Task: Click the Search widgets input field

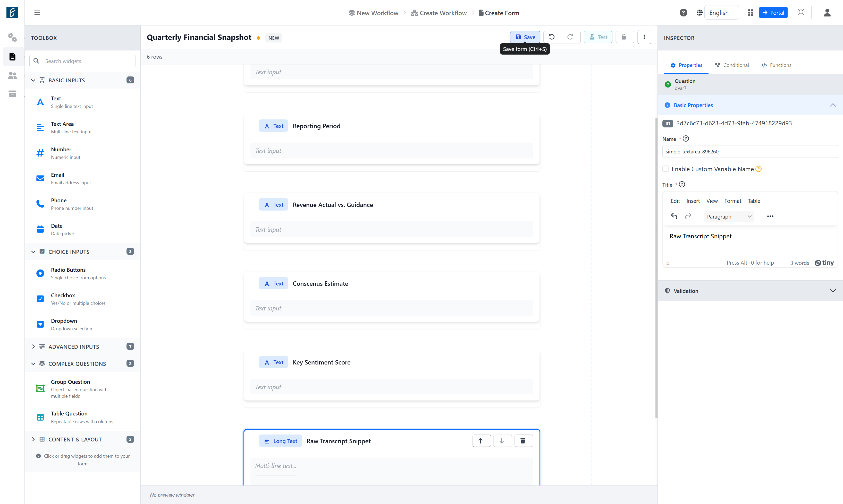Action: (83, 61)
